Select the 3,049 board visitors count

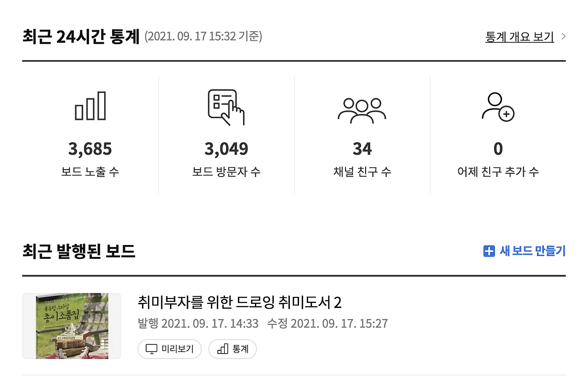226,149
